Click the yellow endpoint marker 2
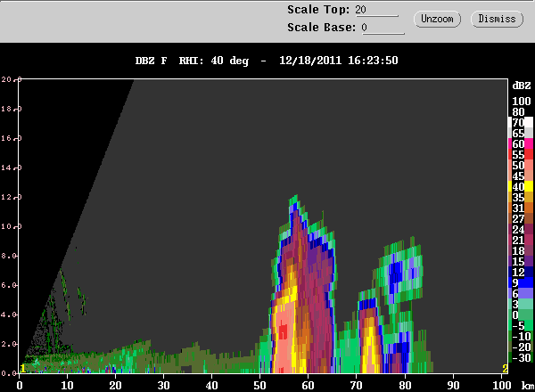 tap(505, 369)
